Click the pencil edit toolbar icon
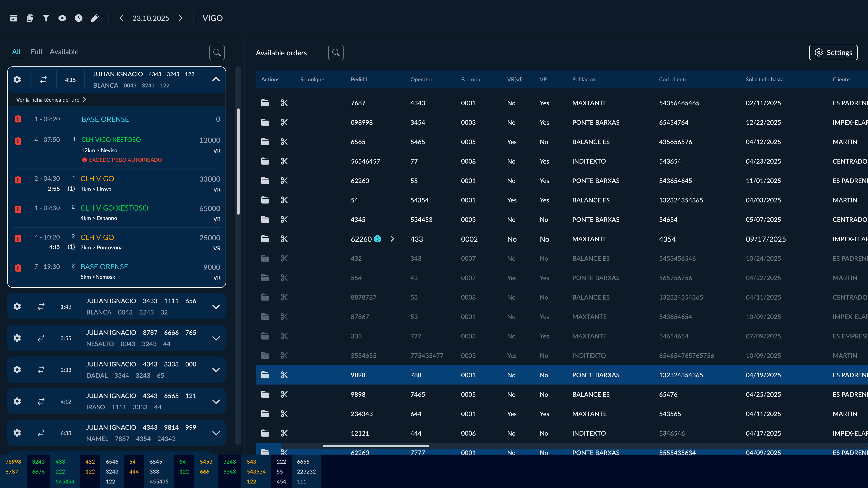The image size is (868, 488). coord(95,18)
